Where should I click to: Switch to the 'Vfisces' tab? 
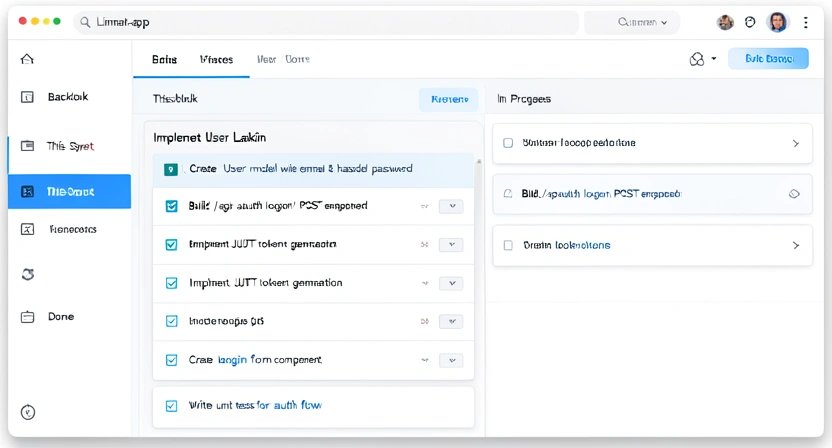216,59
